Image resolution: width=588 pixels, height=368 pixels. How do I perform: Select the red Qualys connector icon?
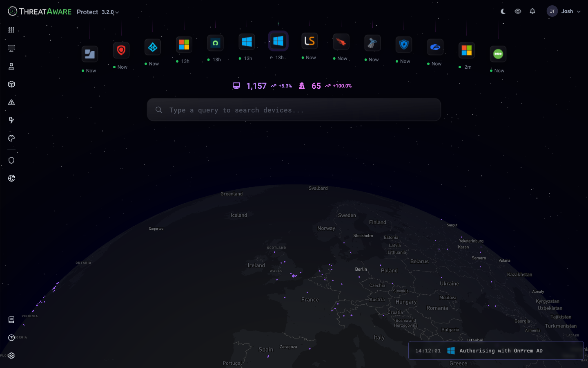tap(121, 50)
